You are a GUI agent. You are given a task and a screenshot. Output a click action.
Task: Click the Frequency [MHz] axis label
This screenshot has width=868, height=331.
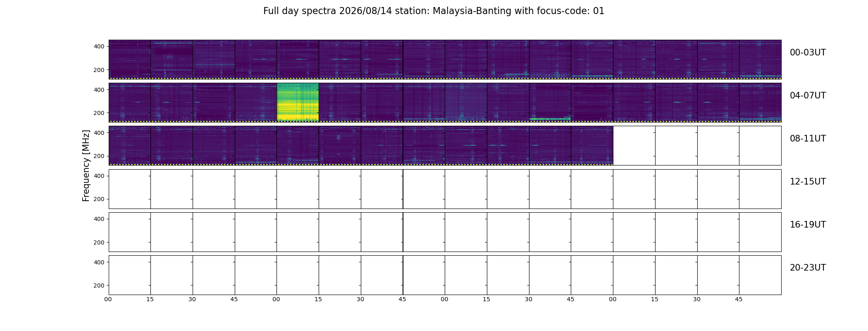click(x=86, y=165)
